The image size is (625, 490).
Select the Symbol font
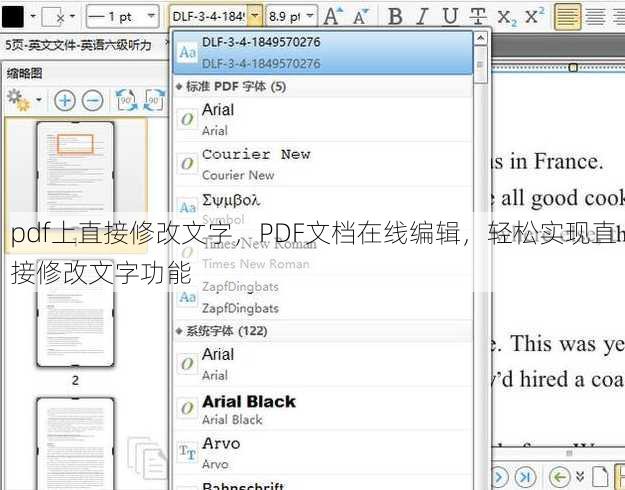pos(323,208)
